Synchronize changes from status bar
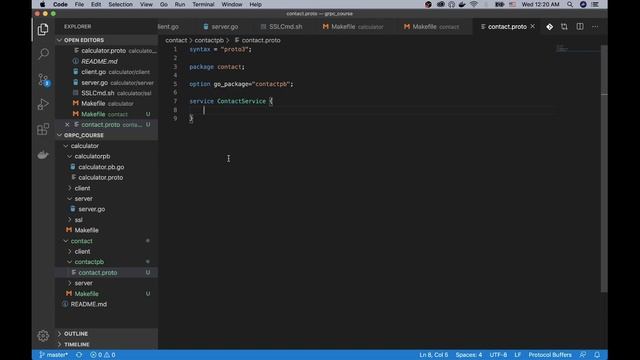Image resolution: width=640 pixels, height=360 pixels. pyautogui.click(x=79, y=355)
